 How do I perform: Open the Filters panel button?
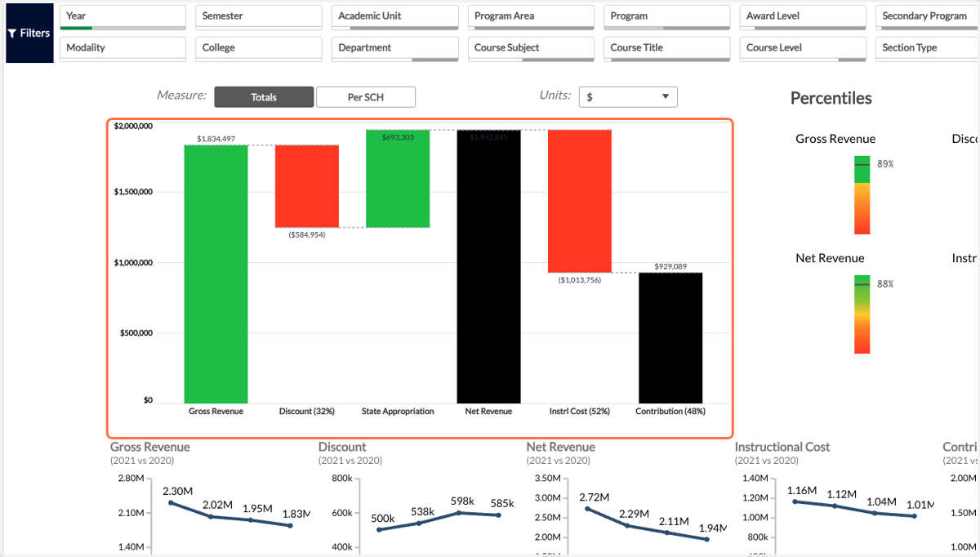[29, 33]
